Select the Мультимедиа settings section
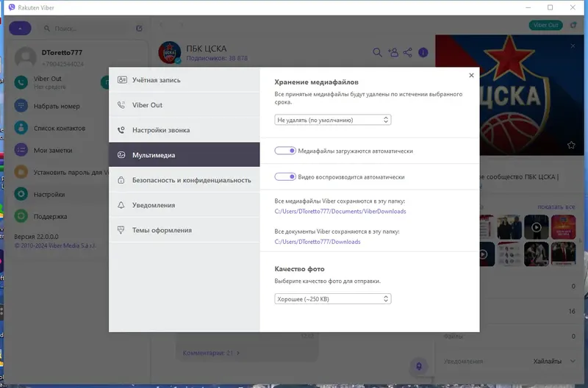The height and width of the screenshot is (388, 588). (x=184, y=155)
